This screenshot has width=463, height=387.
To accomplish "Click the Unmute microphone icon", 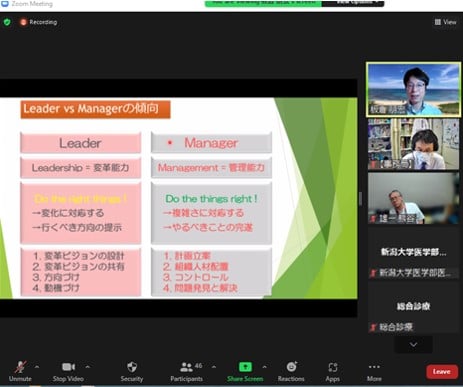I will tap(20, 367).
